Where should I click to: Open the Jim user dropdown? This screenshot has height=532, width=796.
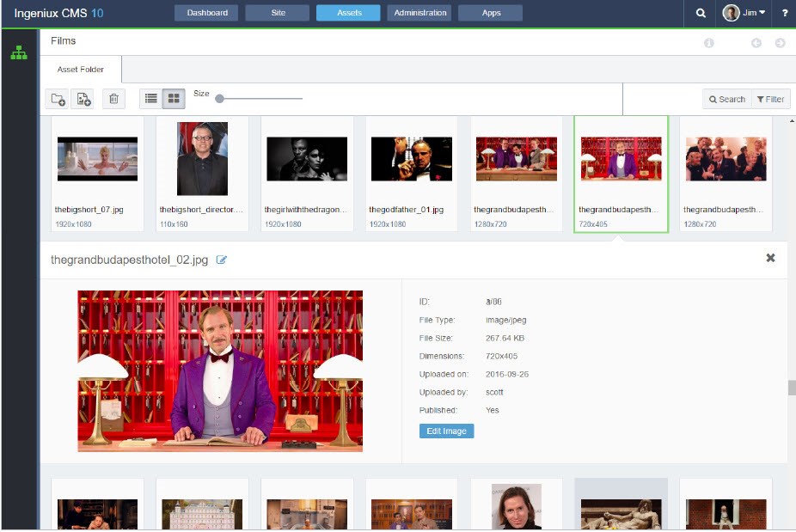[754, 13]
